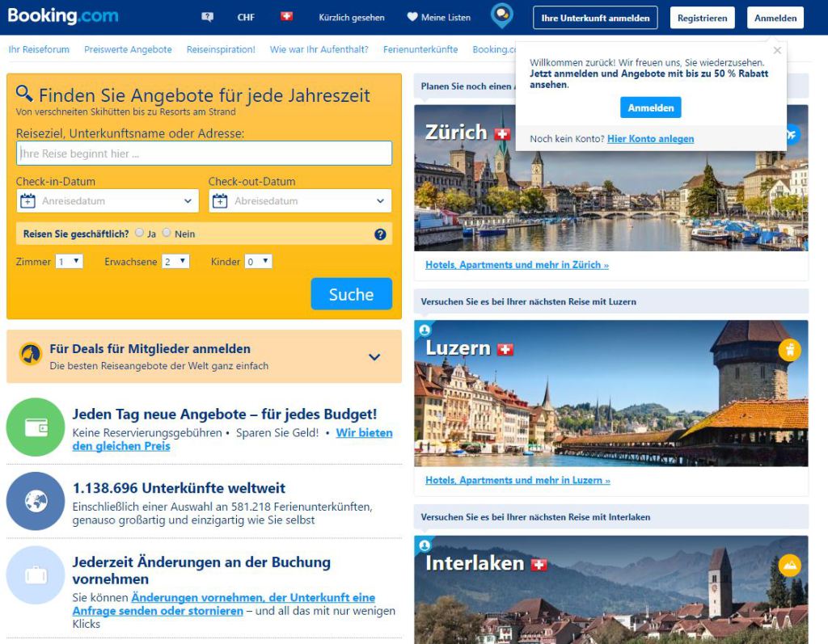The height and width of the screenshot is (644, 828).
Task: Open Preiswerte Angebote tab
Action: [x=128, y=49]
